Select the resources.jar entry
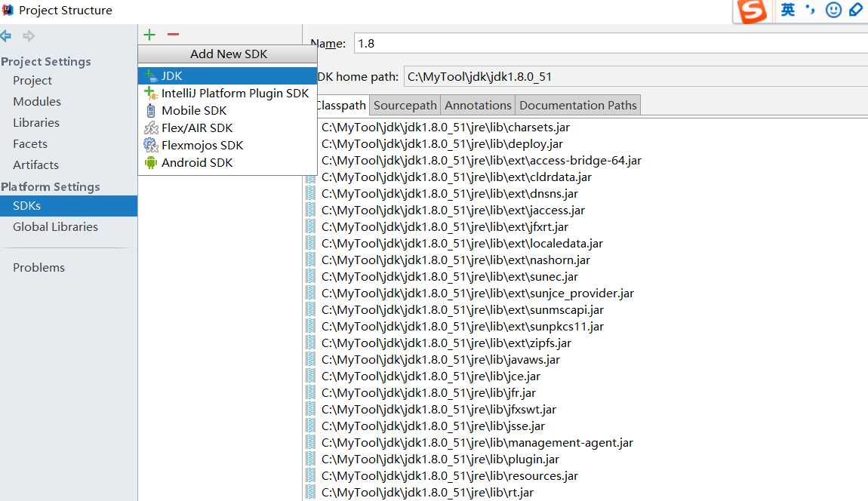 click(x=450, y=476)
